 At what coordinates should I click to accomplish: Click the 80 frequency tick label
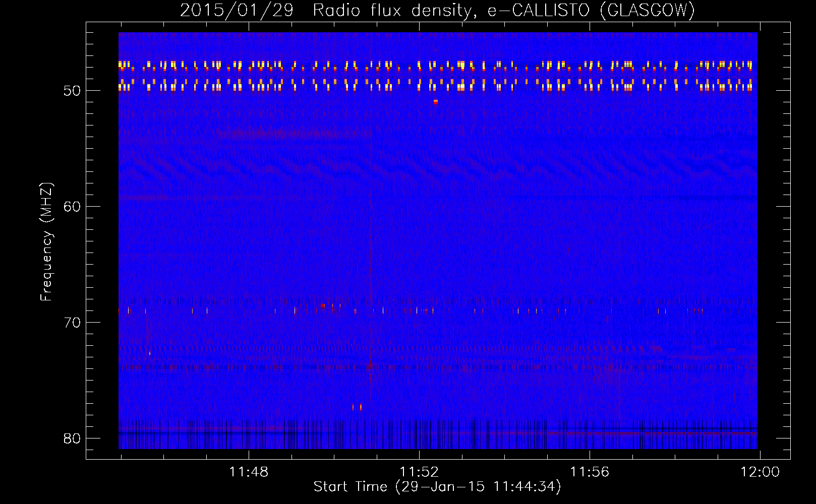(72, 438)
